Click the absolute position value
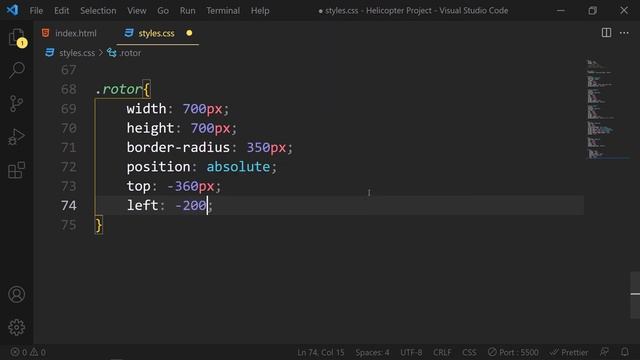Screen dimensions: 640x360 (x=238, y=167)
